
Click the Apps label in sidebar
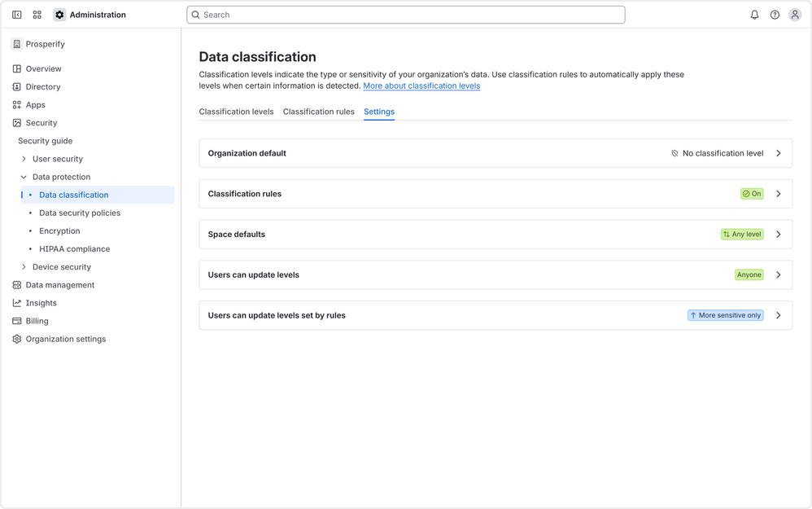coord(36,105)
